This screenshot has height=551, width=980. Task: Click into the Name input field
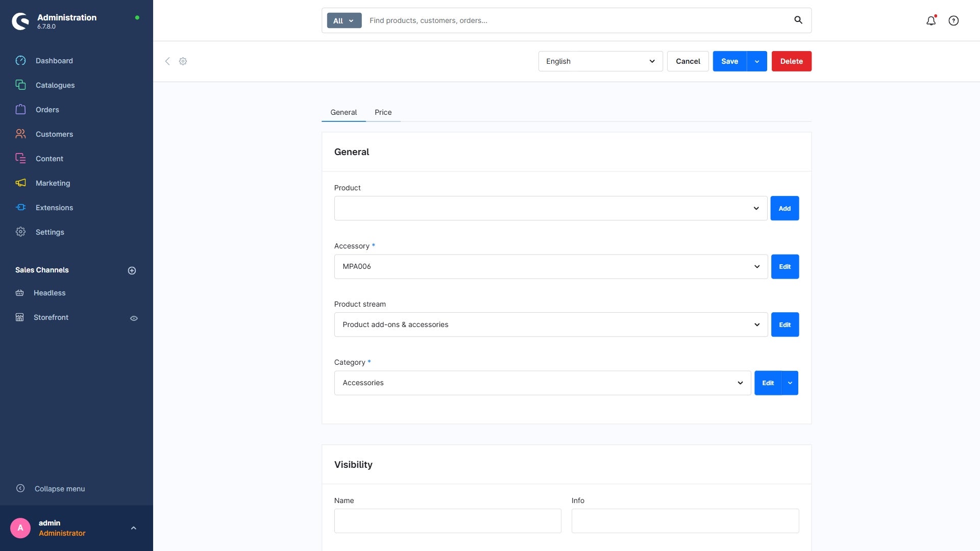point(447,521)
